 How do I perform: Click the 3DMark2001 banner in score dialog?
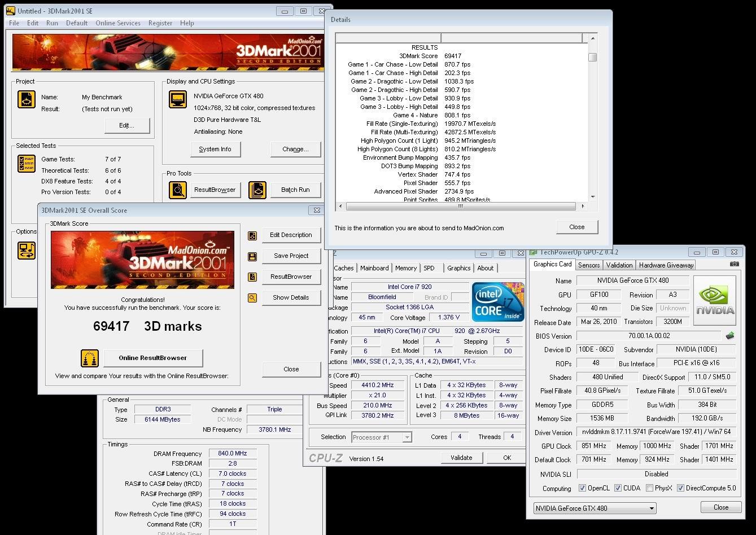[x=142, y=260]
